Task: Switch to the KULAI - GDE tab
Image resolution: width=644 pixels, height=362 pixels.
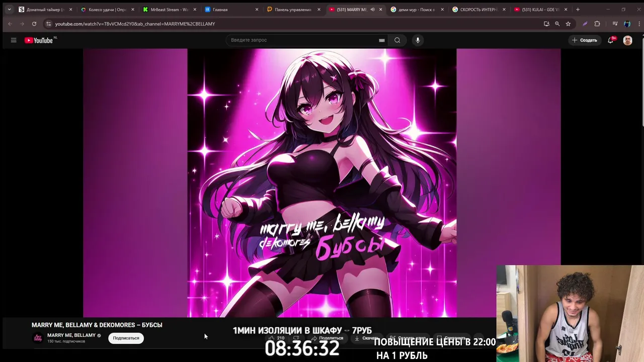Action: (539, 10)
